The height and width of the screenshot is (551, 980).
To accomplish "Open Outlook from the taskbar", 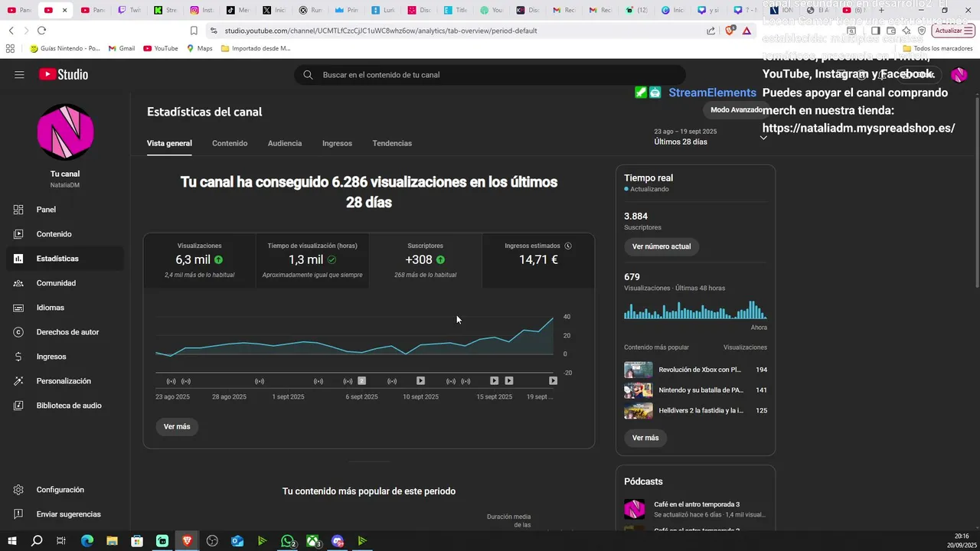I will click(x=237, y=541).
